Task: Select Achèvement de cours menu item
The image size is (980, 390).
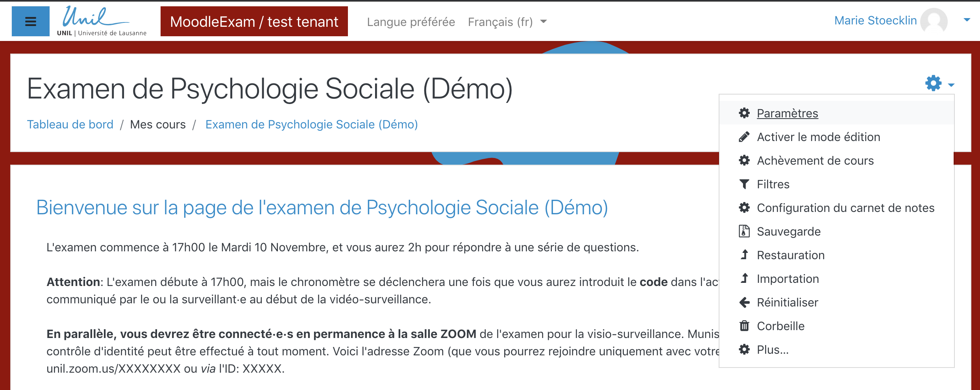Action: (815, 160)
